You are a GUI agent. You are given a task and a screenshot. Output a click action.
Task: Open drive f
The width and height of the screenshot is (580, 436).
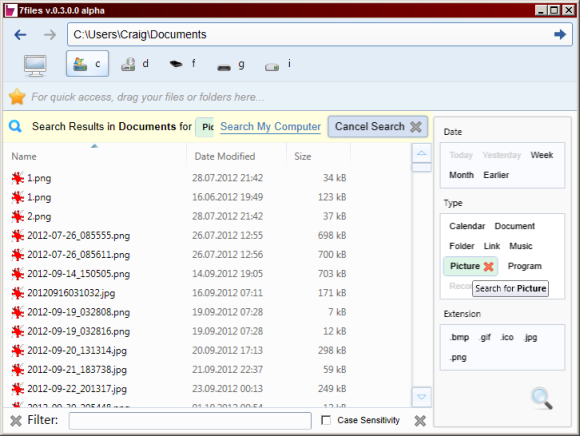click(182, 64)
